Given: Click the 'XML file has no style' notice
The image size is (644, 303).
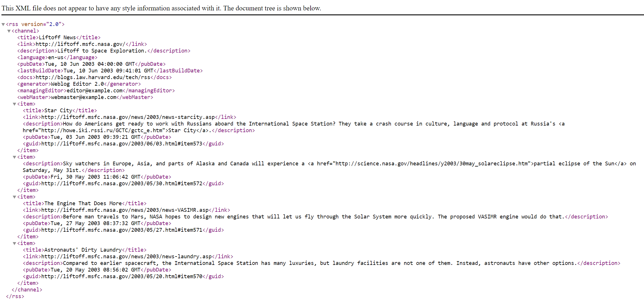Looking at the screenshot, I should 161,8.
